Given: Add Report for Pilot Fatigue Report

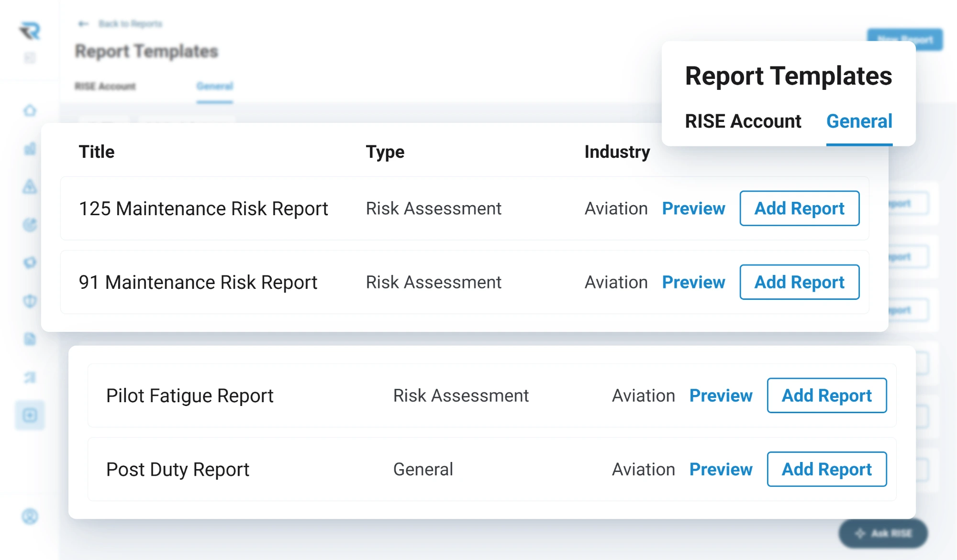Looking at the screenshot, I should click(x=827, y=395).
